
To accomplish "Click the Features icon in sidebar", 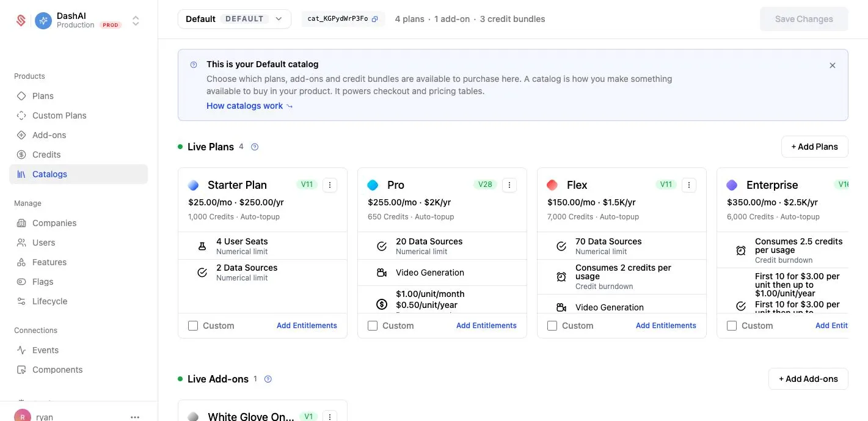I will [x=21, y=262].
